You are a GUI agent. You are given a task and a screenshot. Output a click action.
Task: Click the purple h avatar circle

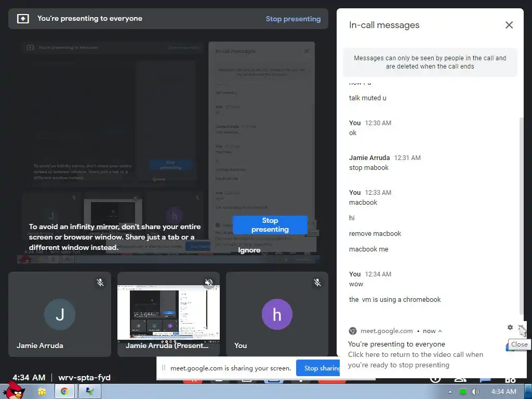[x=277, y=314]
